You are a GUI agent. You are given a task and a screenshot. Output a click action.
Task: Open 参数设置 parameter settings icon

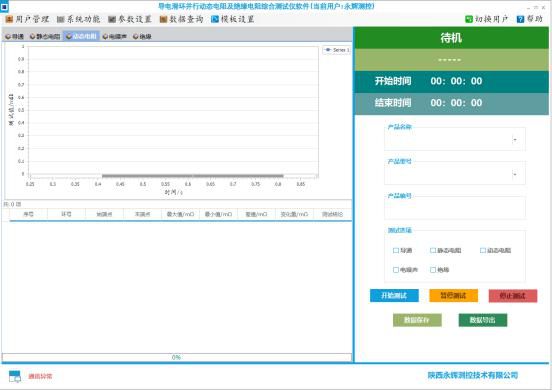click(x=112, y=19)
